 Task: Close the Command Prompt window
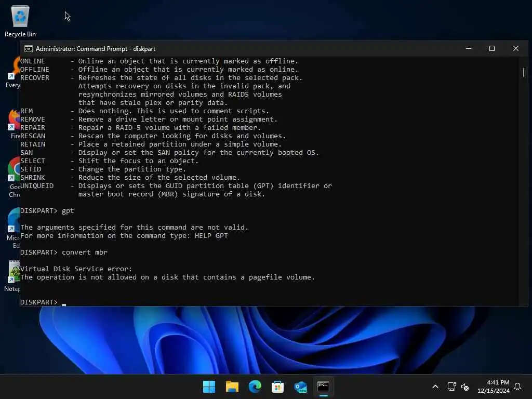click(516, 48)
